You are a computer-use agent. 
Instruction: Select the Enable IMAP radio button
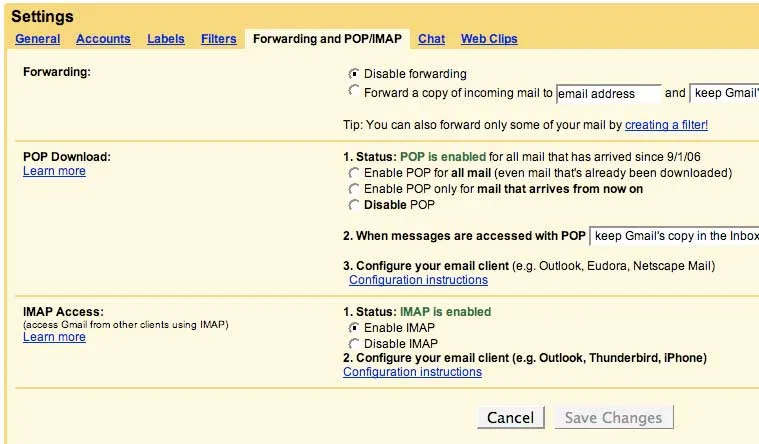(x=353, y=328)
